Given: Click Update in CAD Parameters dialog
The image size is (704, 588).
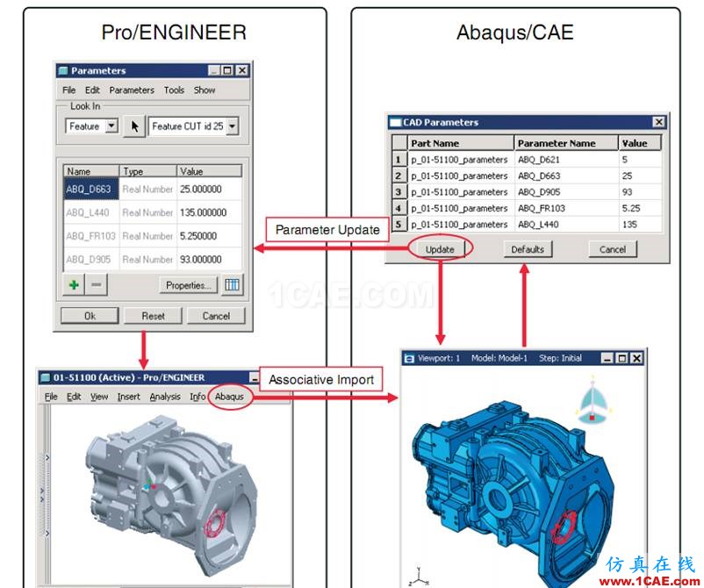Looking at the screenshot, I should tap(440, 249).
